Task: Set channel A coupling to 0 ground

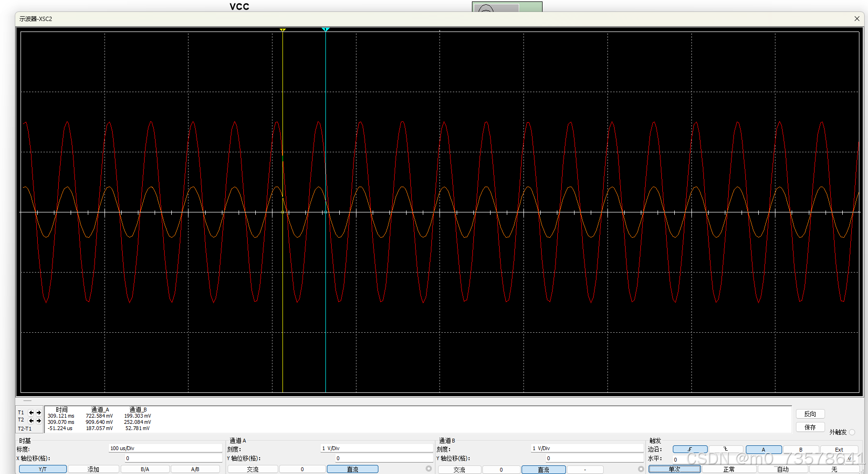Action: coord(302,469)
